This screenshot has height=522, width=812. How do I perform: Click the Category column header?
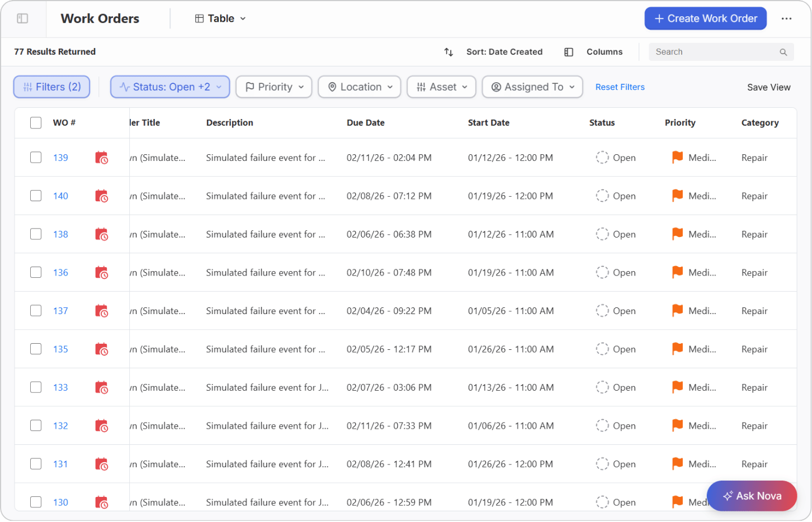point(760,123)
